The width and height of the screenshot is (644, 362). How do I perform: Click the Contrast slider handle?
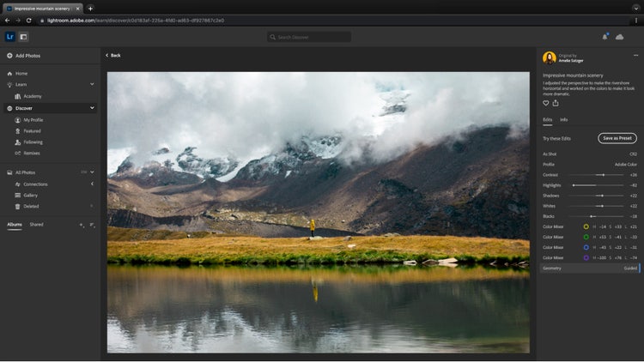click(x=604, y=175)
